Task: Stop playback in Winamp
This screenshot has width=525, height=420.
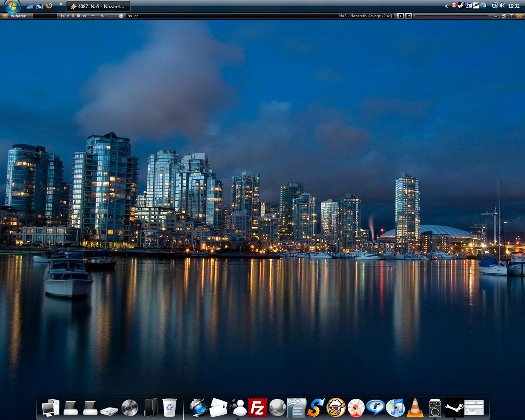Action: 79,16
